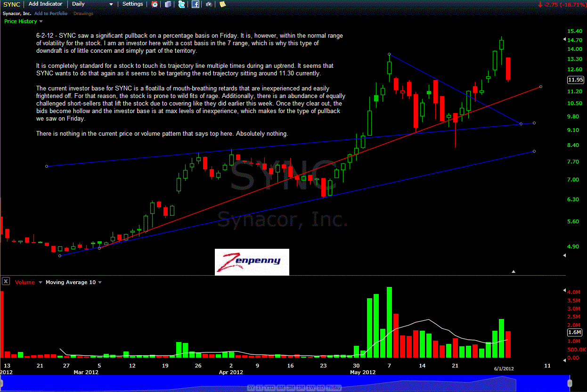This screenshot has width=587, height=392.
Task: Open the Moving Average 10 dropdown
Action: pyautogui.click(x=73, y=282)
